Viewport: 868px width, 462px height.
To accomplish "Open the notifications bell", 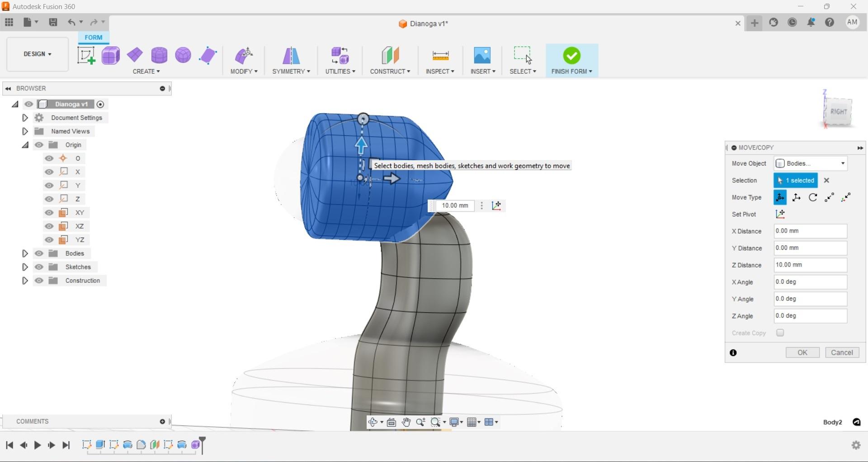I will pos(811,22).
